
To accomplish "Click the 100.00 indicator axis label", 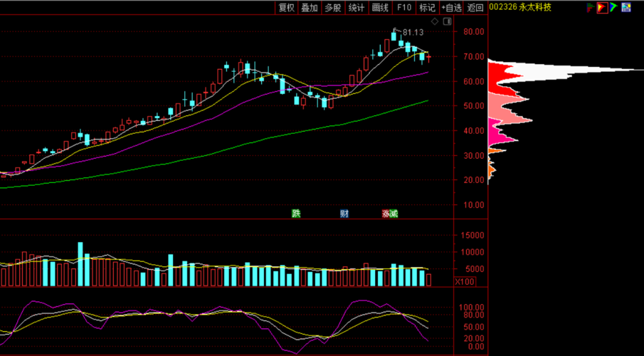I will point(472,308).
